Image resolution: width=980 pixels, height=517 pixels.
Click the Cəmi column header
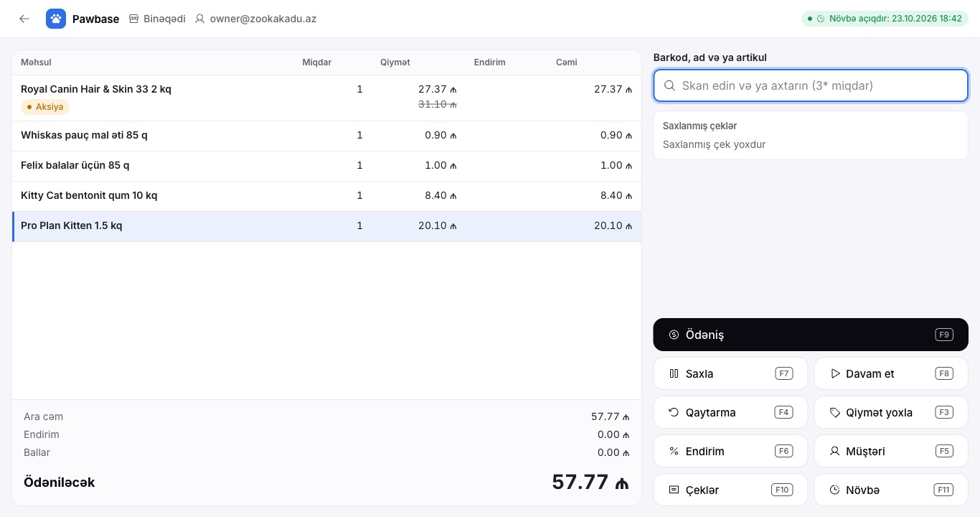566,62
